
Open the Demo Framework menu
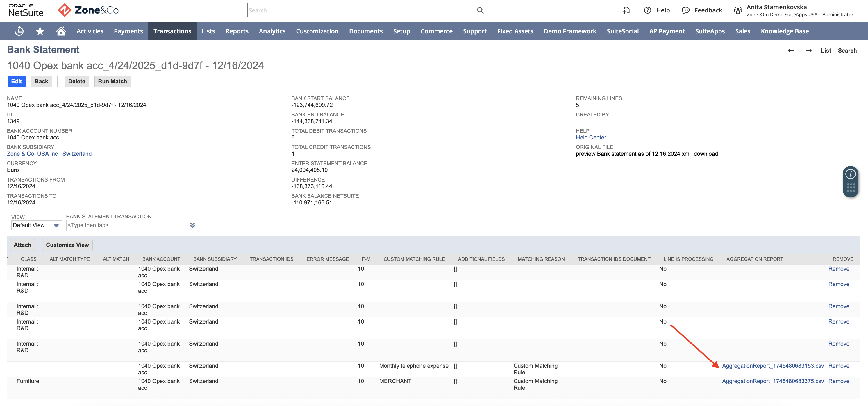click(570, 31)
